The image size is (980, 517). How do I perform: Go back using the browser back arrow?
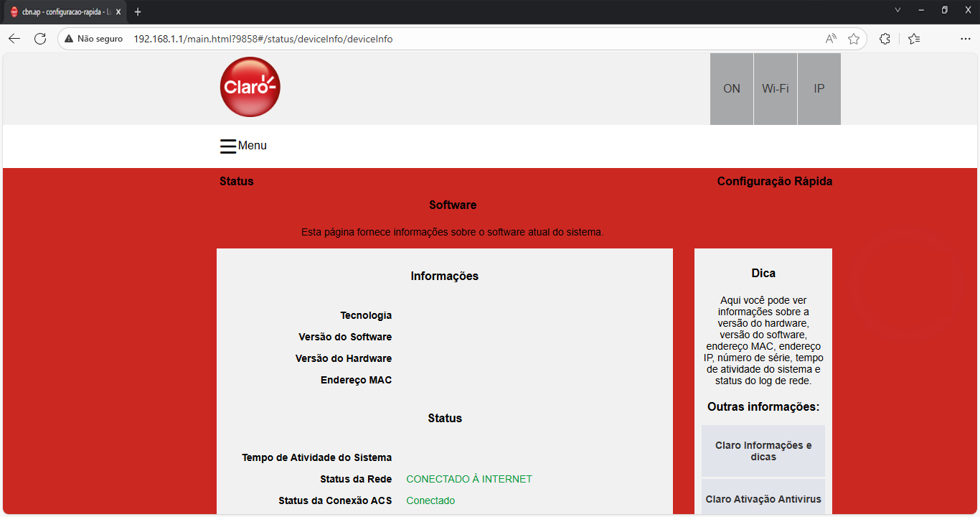[x=14, y=39]
